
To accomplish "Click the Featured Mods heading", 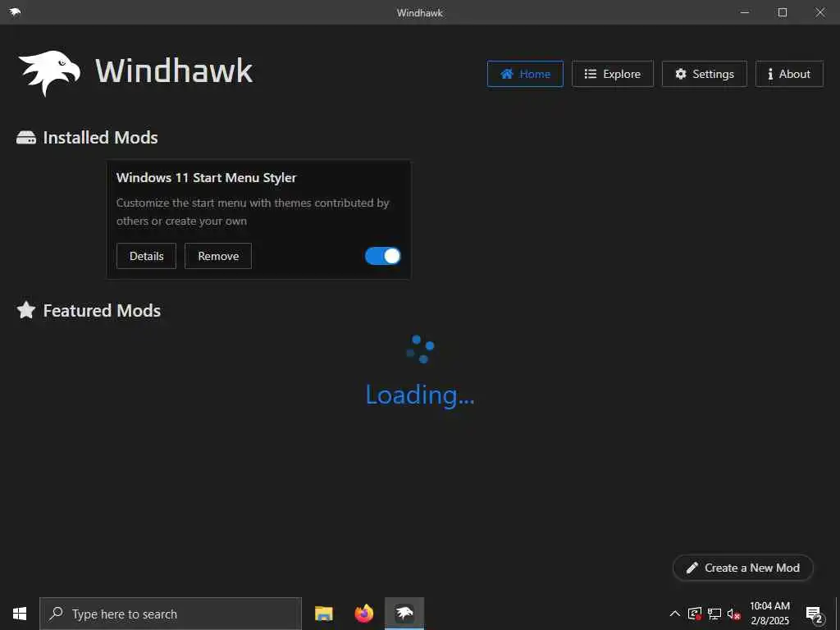I will coord(102,311).
